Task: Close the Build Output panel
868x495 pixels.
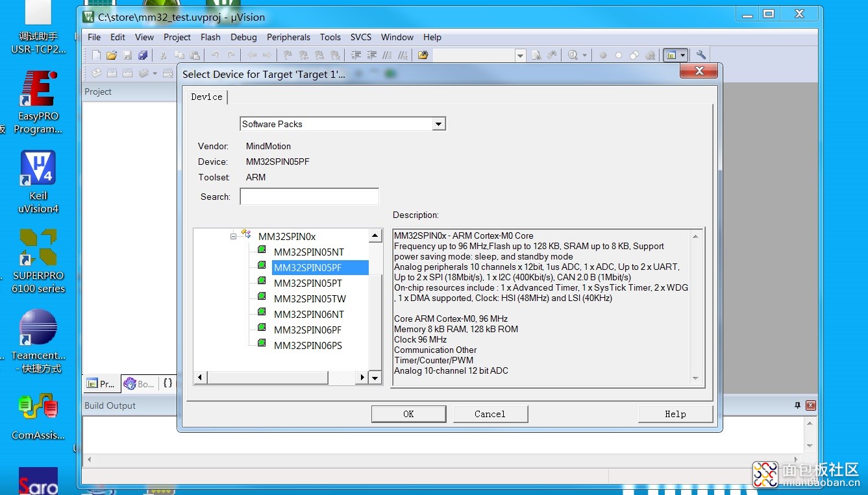Action: (811, 405)
